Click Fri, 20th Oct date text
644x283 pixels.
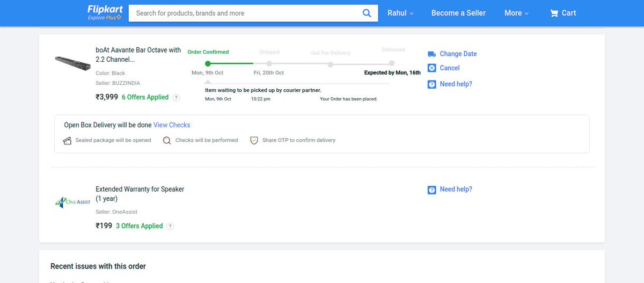(269, 72)
